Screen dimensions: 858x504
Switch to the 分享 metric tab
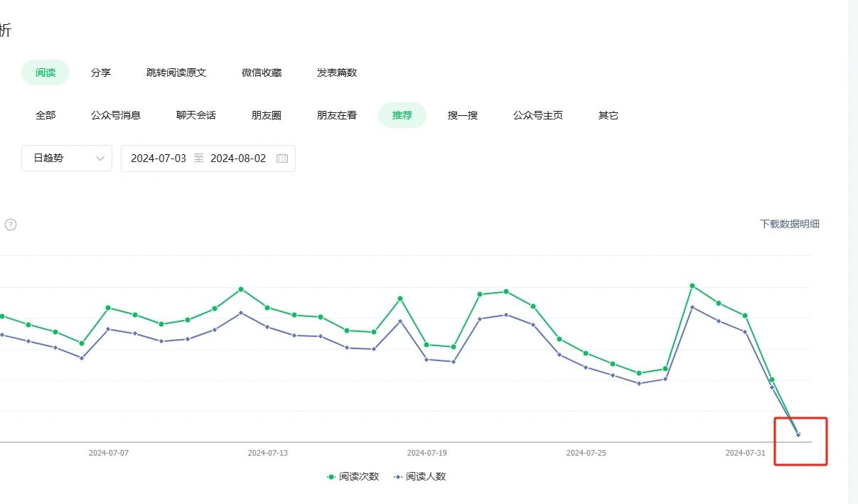point(101,73)
